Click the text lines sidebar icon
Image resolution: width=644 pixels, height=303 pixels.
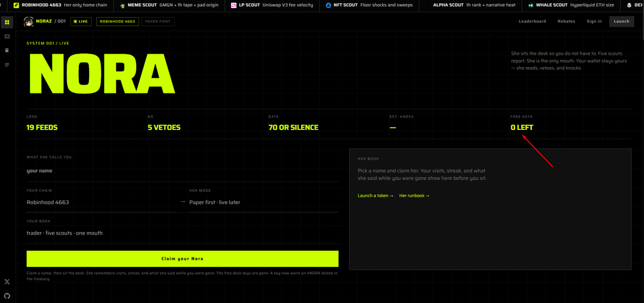7,64
